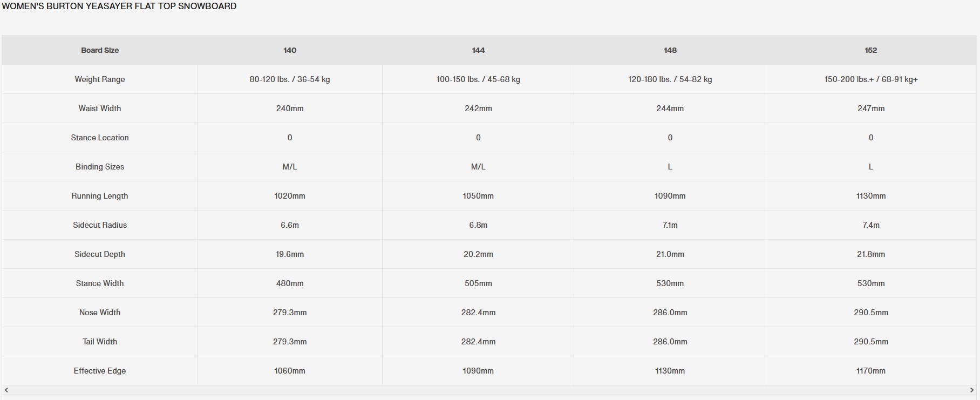Image resolution: width=980 pixels, height=400 pixels.
Task: Click the horizontal scrollbar track under the table
Action: pyautogui.click(x=489, y=390)
